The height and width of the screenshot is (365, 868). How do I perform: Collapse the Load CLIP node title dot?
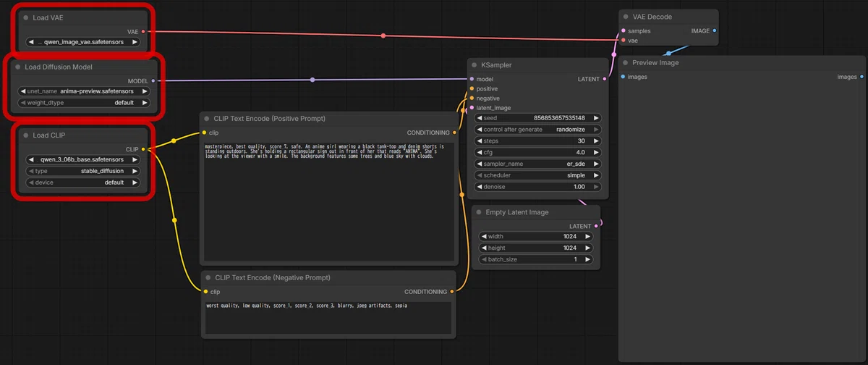pyautogui.click(x=26, y=135)
